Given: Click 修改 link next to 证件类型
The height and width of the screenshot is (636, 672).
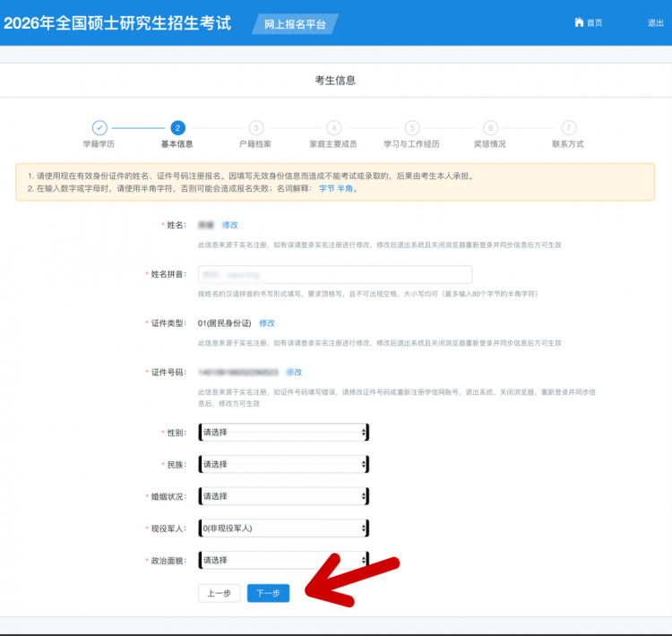Looking at the screenshot, I should [267, 322].
